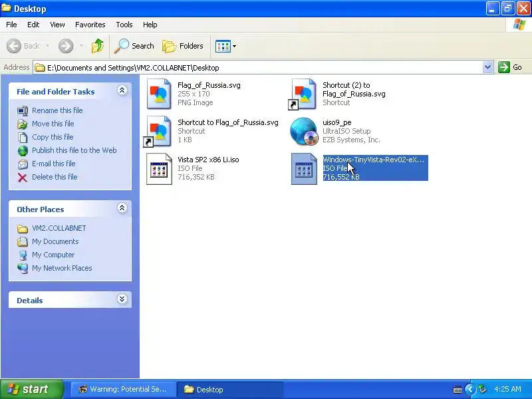Go back using the Back arrow
Viewport: 532px width, 399px height.
(x=23, y=46)
